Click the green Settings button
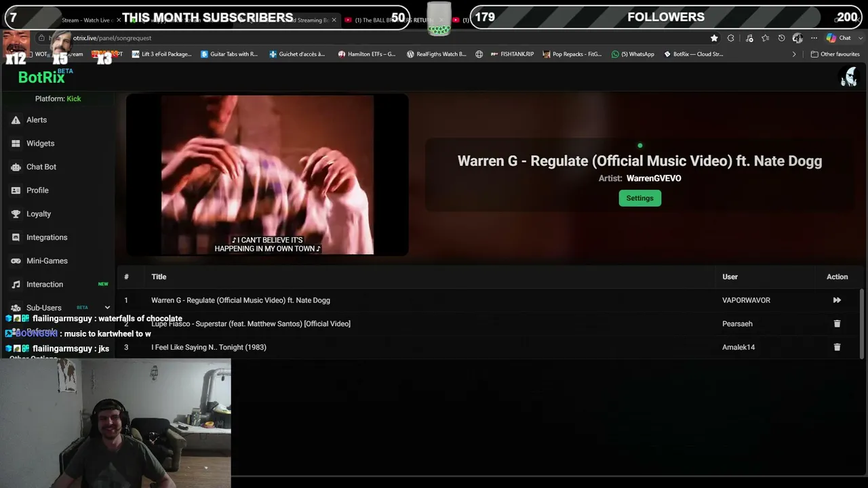The width and height of the screenshot is (868, 488). [x=639, y=198]
